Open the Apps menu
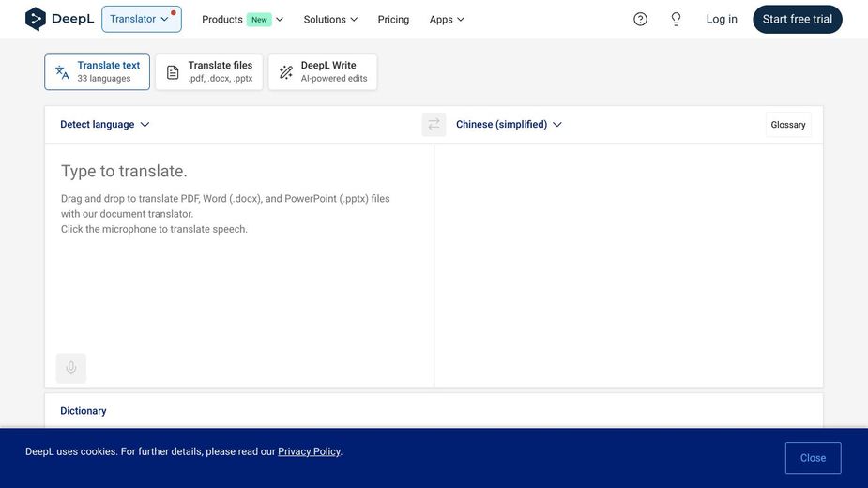 [447, 20]
